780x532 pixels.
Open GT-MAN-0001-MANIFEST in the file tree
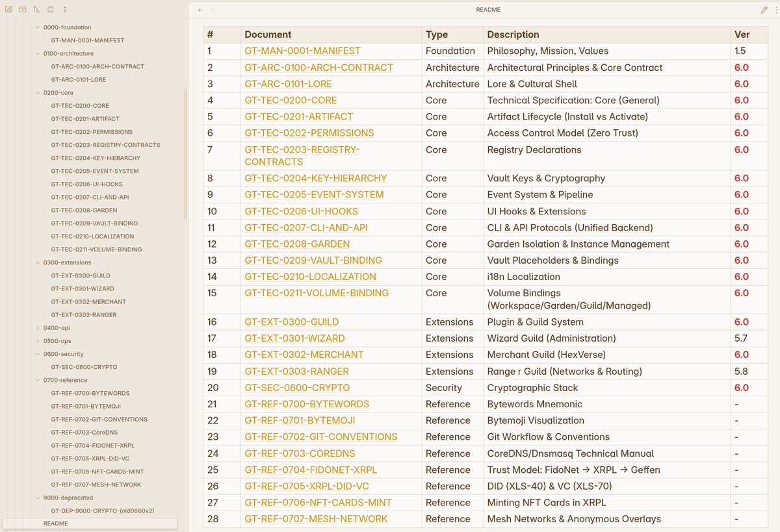(x=87, y=40)
